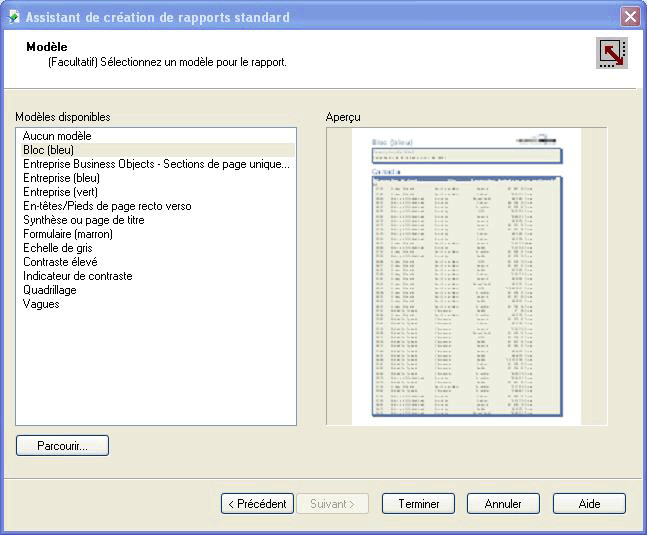Select the 'Entreprise (bleu)' template
The image size is (647, 535).
(61, 178)
